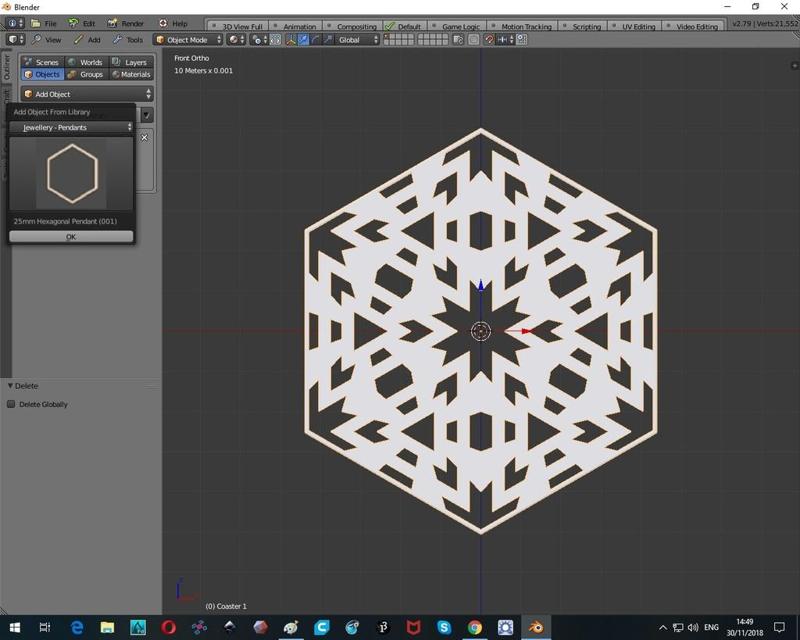This screenshot has height=640, width=800.
Task: Select the Worlds category button
Action: pyautogui.click(x=86, y=62)
